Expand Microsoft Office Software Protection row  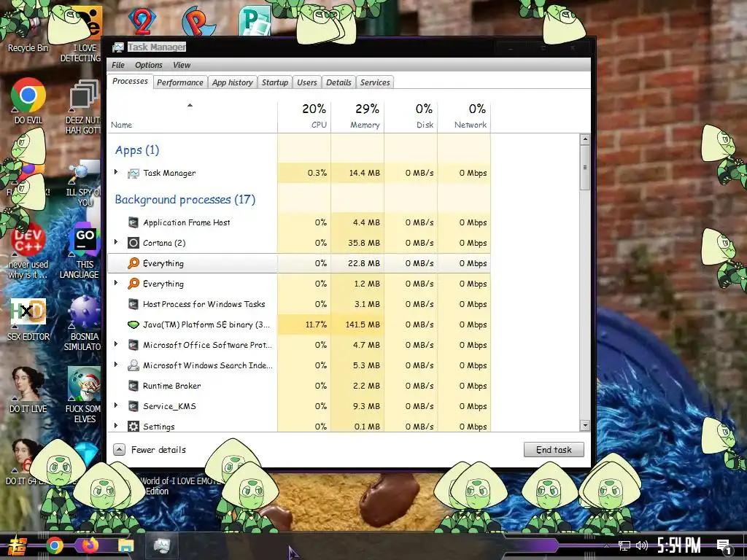116,344
